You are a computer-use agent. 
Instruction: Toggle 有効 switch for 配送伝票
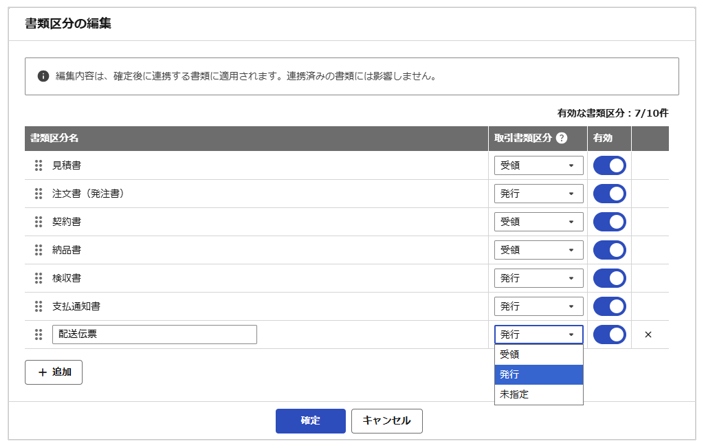tap(609, 335)
